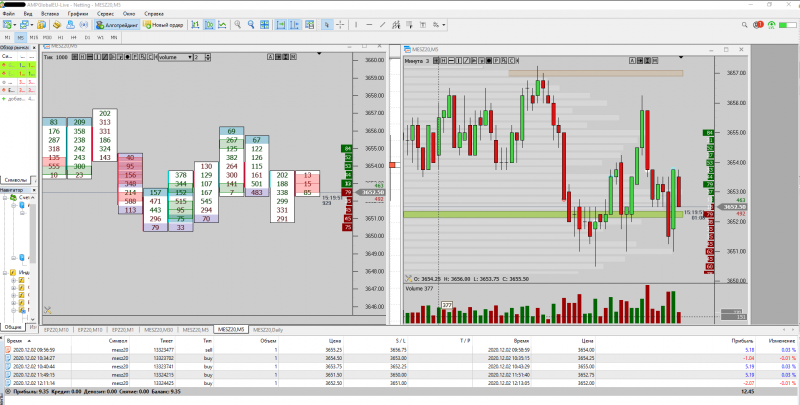Viewport: 800px width, 405px height.
Task: Click the profiles icon in toolbar
Action: tap(24, 24)
